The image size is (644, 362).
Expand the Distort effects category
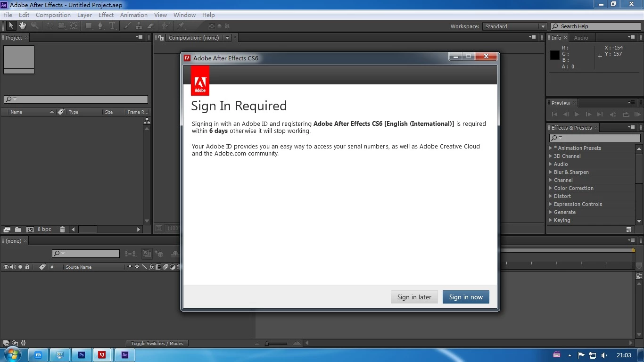pyautogui.click(x=551, y=196)
